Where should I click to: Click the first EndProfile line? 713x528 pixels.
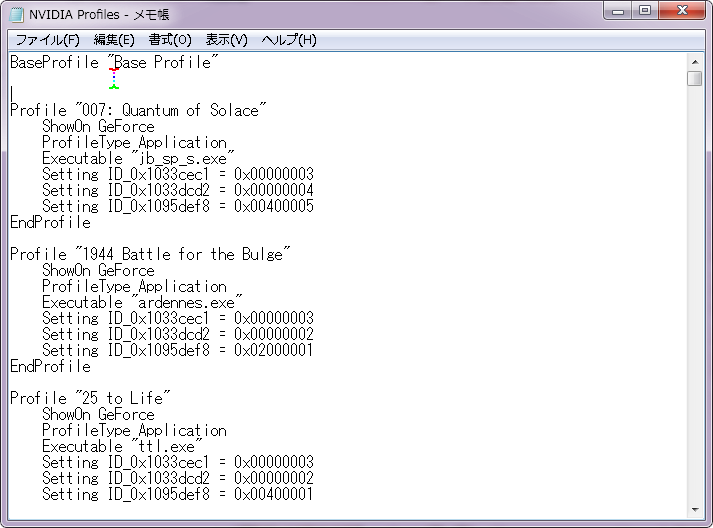tap(50, 222)
